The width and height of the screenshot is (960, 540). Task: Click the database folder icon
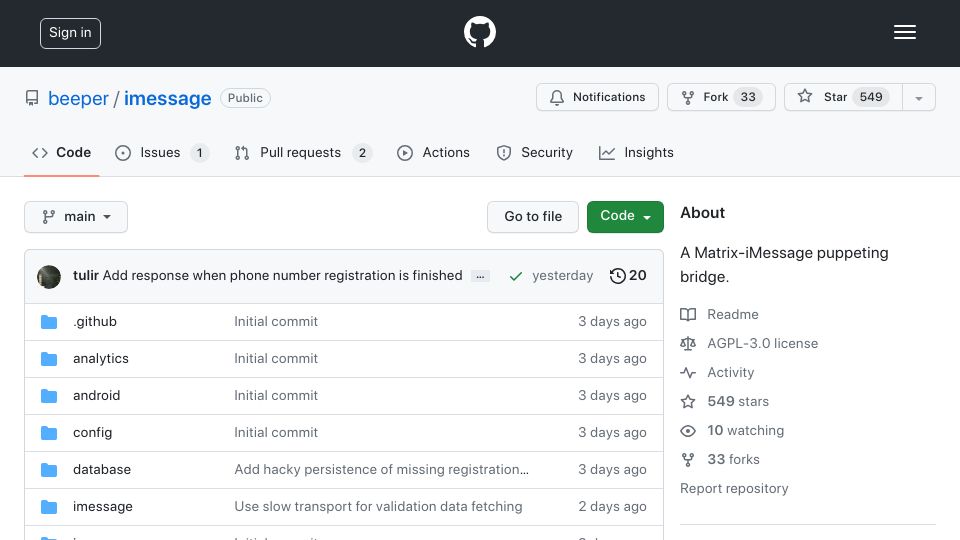(x=49, y=470)
